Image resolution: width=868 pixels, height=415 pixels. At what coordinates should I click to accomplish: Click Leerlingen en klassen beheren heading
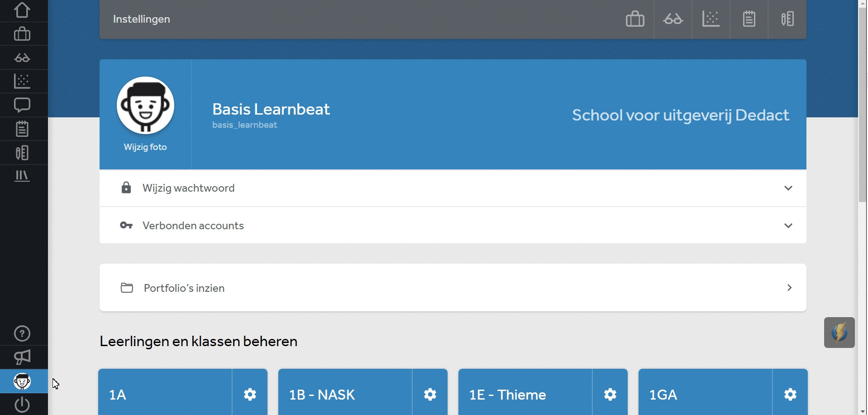tap(199, 342)
